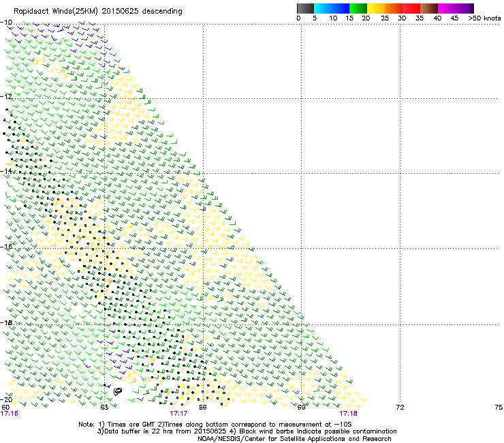Click the '40' color scale label
Image resolution: width=504 pixels, height=443 pixels.
(x=437, y=18)
